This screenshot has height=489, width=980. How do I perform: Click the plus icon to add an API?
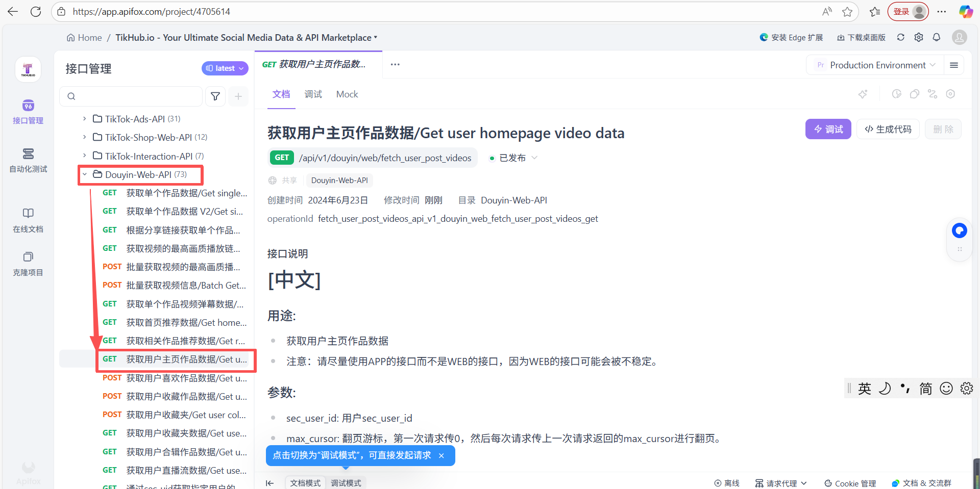coord(238,96)
